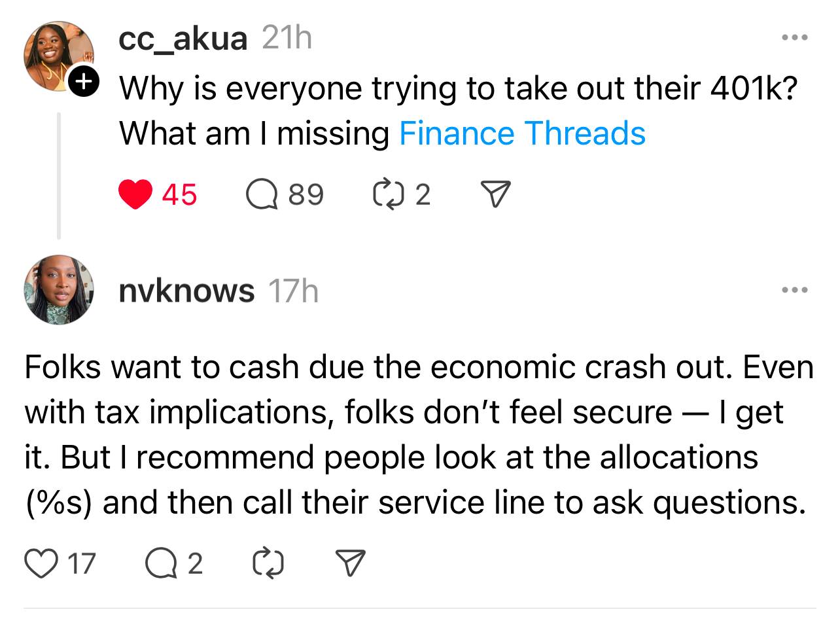Open cc_akua's profile picture

point(59,56)
